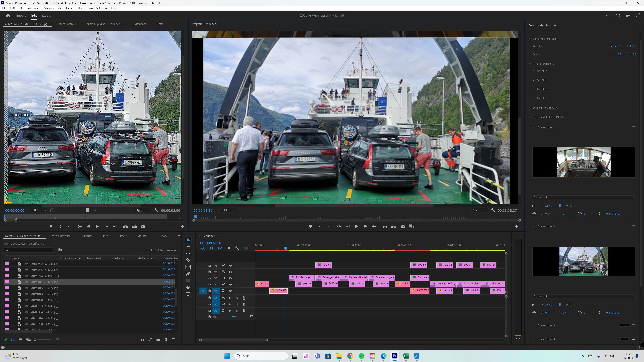Select the Pen tool

(x=188, y=274)
